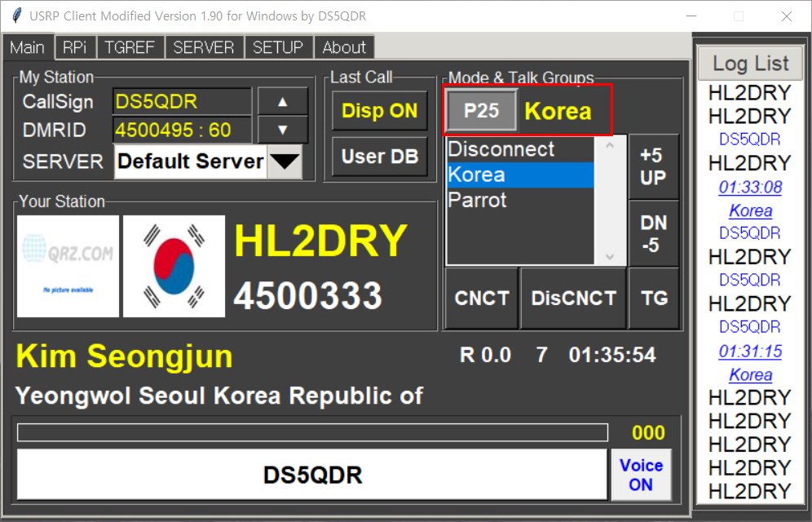Select Disconnect in talk group list

pyautogui.click(x=520, y=149)
